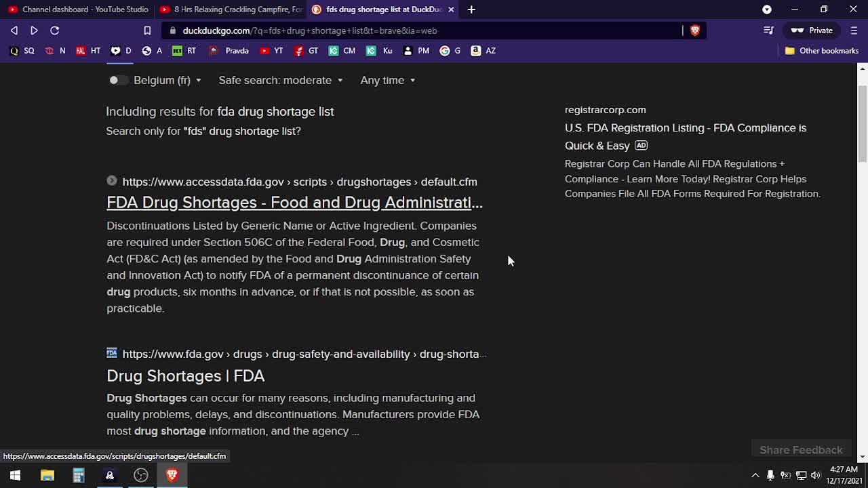Switch to the Relaxing Crackling Campfire tab
The image size is (868, 488).
pos(230,9)
